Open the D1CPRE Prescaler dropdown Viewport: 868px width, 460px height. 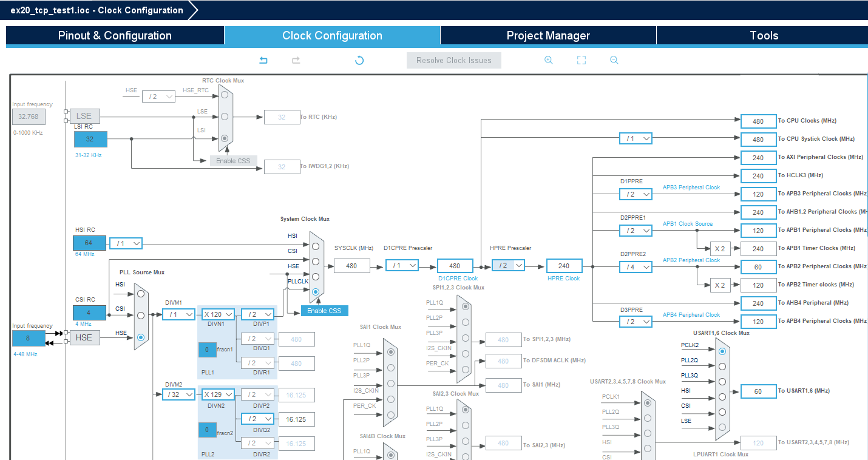tap(402, 265)
